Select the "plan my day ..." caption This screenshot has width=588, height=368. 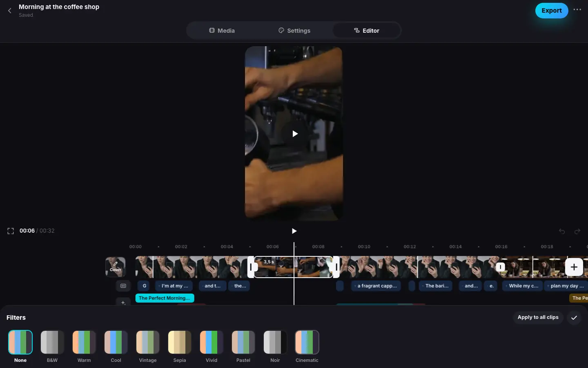[566, 286]
